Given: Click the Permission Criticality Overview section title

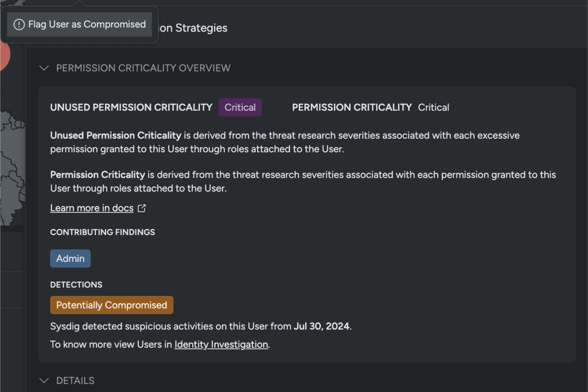Looking at the screenshot, I should [x=143, y=68].
